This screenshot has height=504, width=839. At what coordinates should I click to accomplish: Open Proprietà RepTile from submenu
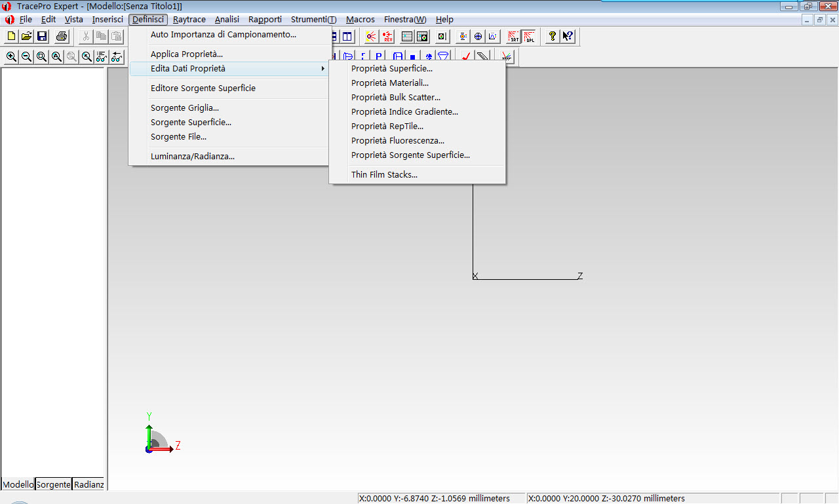(x=418, y=126)
